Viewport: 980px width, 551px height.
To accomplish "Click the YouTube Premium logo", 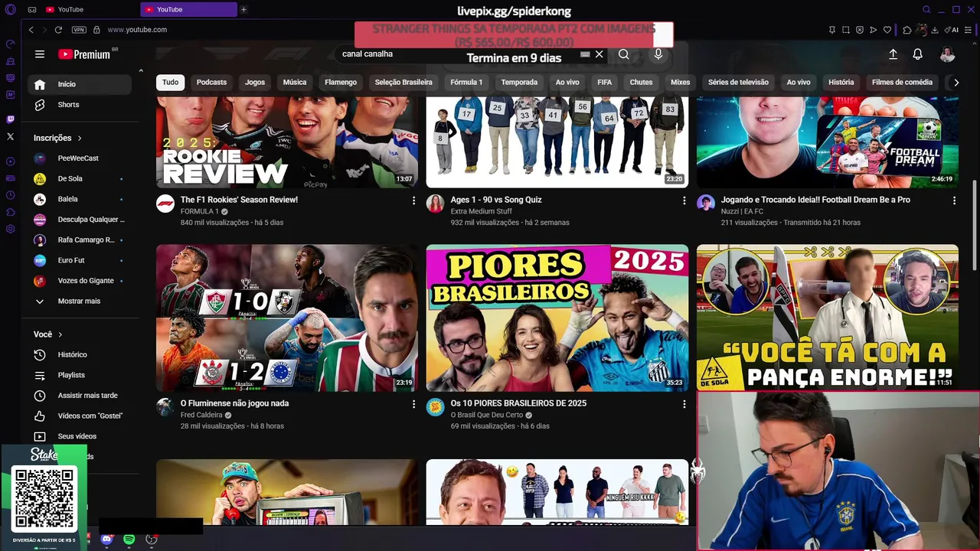I will tap(84, 54).
